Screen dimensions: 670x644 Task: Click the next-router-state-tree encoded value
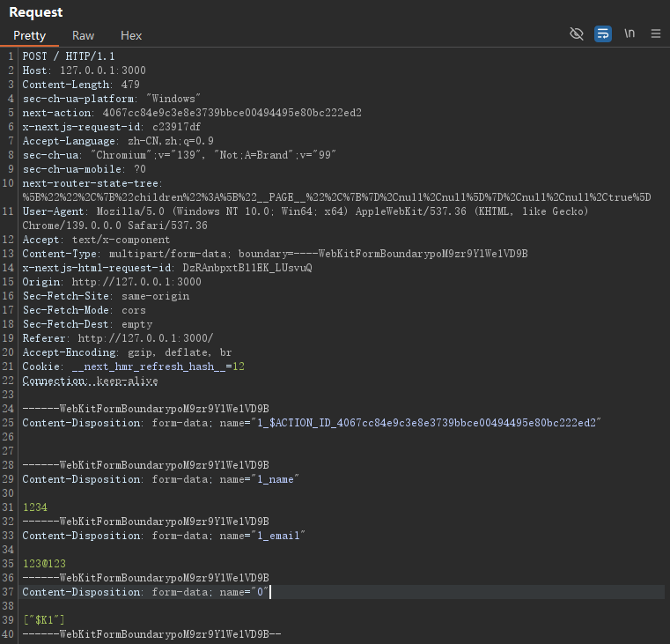point(335,197)
